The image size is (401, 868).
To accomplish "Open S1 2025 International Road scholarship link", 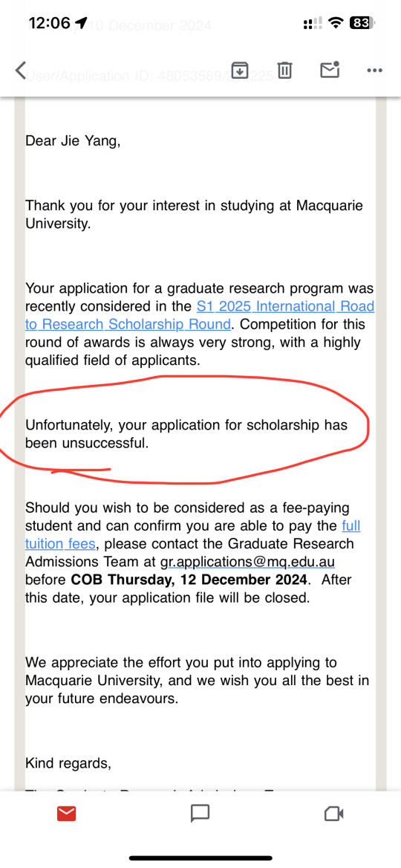I will tap(285, 306).
